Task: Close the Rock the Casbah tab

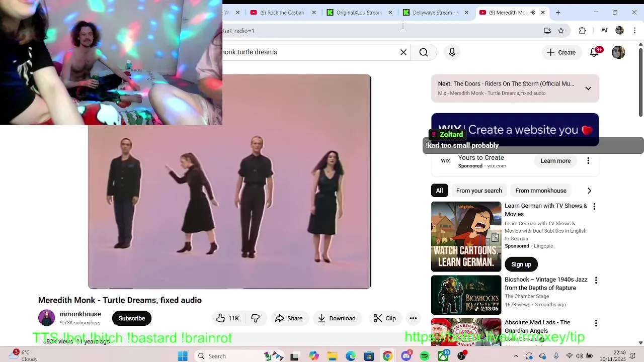Action: [x=314, y=13]
